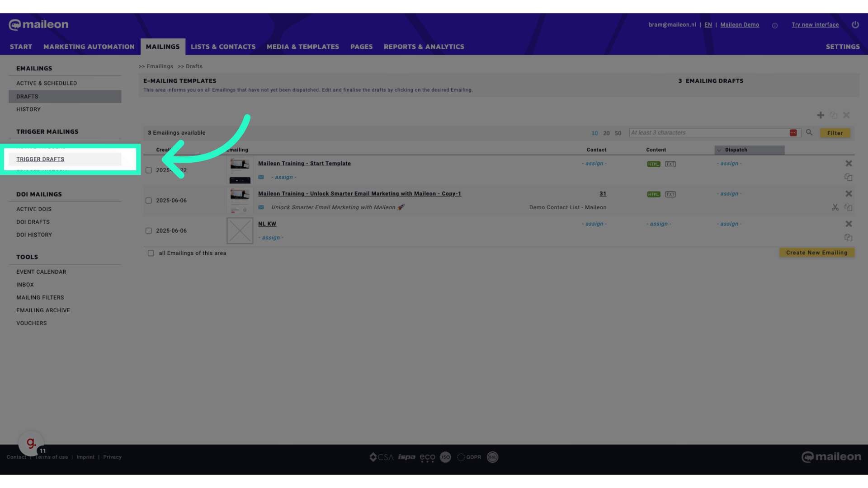This screenshot has width=868, height=488.
Task: Select checkbox for the Start Template emailing
Action: click(x=149, y=170)
